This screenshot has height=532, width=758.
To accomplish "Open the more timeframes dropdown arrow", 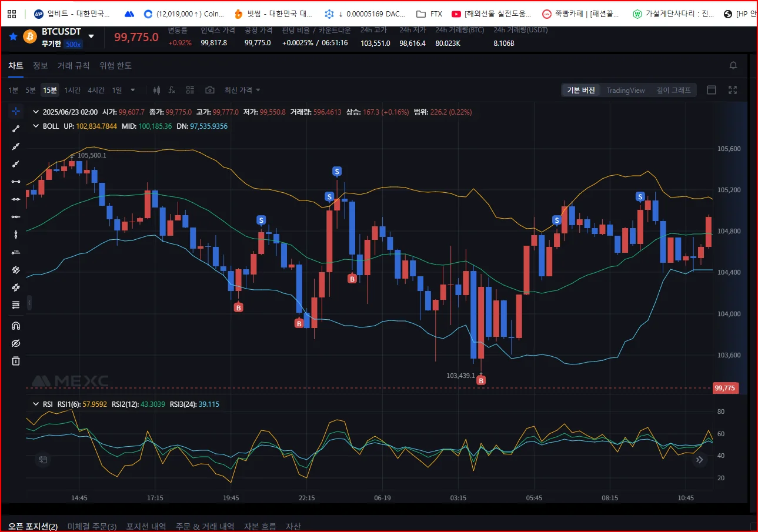I will tap(133, 90).
